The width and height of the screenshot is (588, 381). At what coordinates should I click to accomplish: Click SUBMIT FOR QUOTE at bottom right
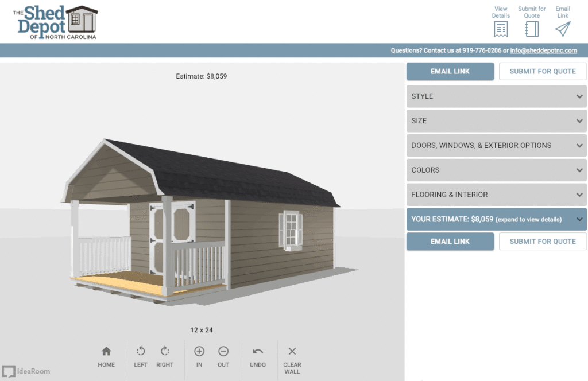542,241
